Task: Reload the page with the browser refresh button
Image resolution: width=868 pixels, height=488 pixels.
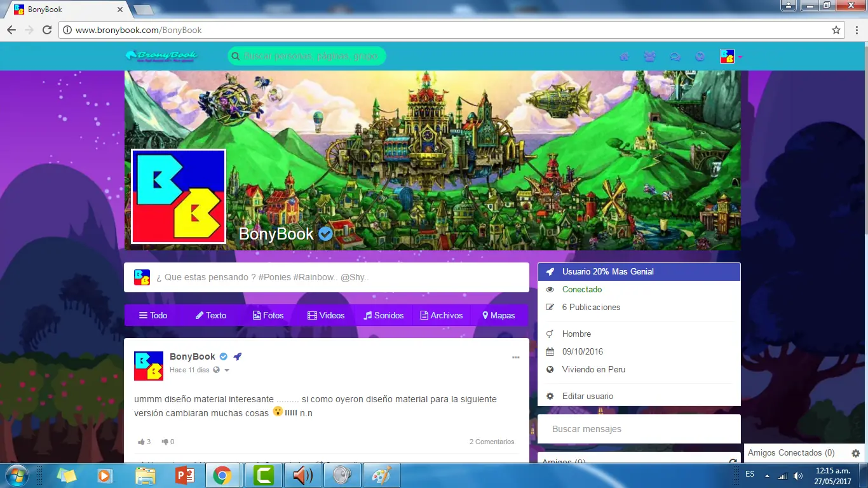Action: coord(46,30)
